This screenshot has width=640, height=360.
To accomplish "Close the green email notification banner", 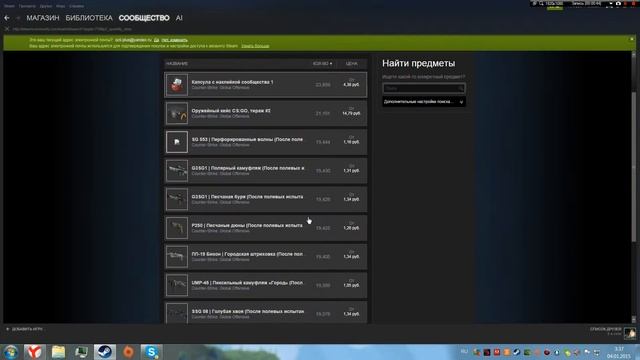I will click(632, 39).
